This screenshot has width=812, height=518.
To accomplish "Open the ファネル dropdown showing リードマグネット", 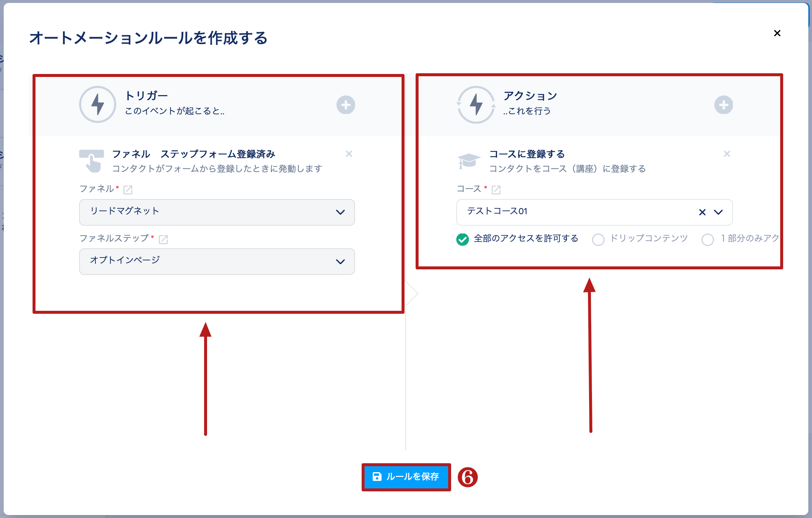I will tap(217, 212).
